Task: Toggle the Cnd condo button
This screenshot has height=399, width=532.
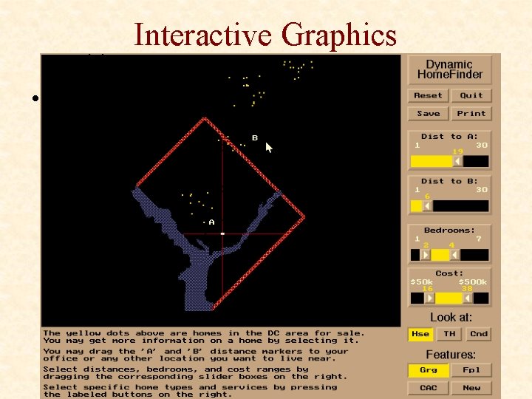Action: pos(479,334)
